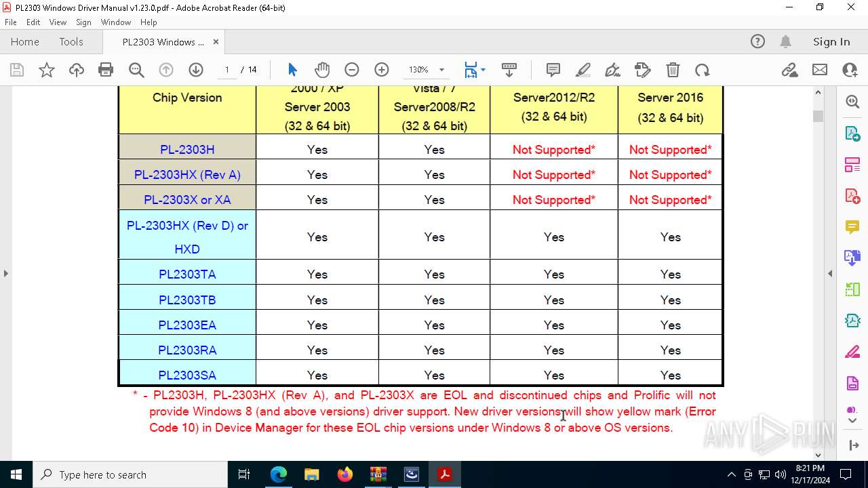Open Export PDF tool in right pane
The width and height of the screenshot is (868, 488).
[x=852, y=134]
